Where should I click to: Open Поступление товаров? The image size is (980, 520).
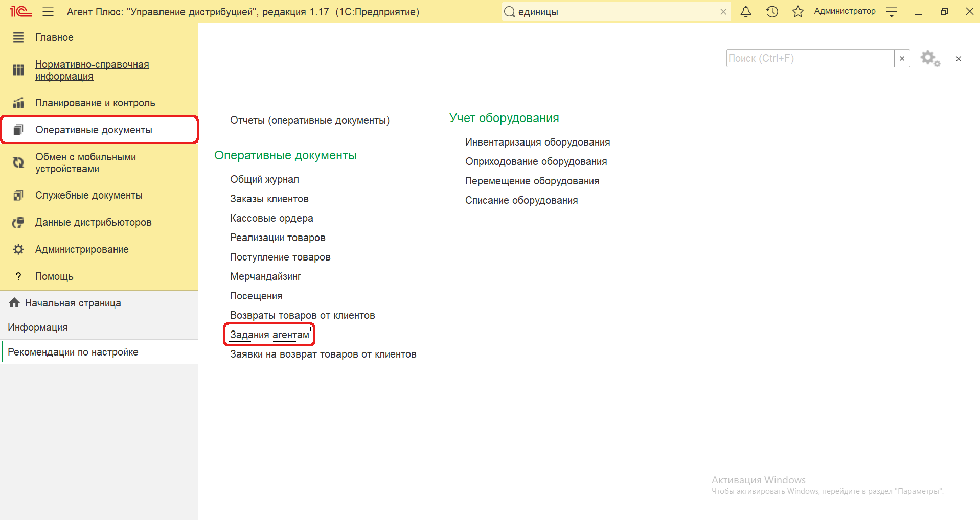(280, 257)
